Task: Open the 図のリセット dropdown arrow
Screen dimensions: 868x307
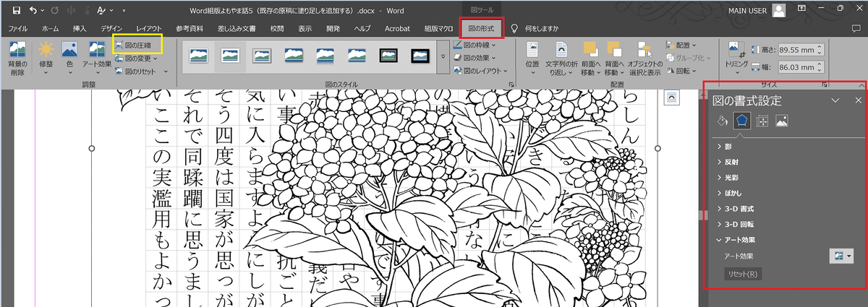Action: coord(166,72)
